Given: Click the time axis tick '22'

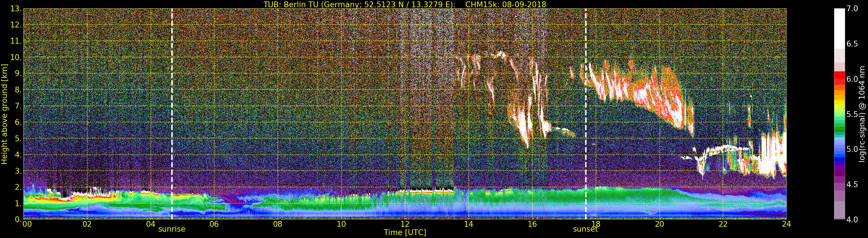Looking at the screenshot, I should click(723, 224).
